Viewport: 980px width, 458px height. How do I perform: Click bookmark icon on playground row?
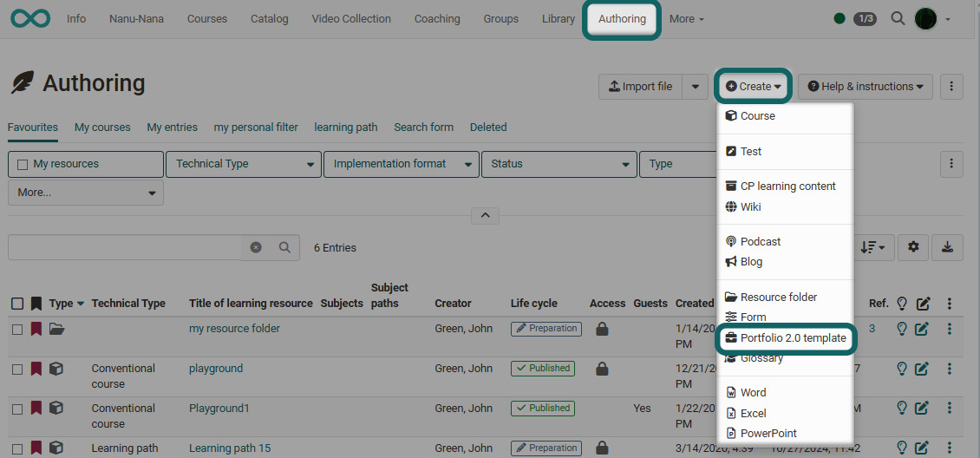36,369
